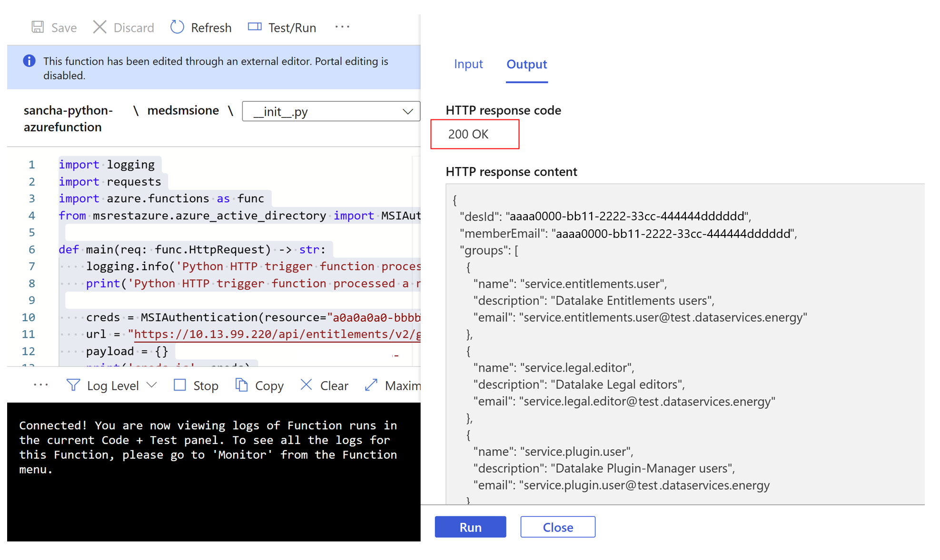Click the medsmsione breadcrumb item

tap(183, 110)
